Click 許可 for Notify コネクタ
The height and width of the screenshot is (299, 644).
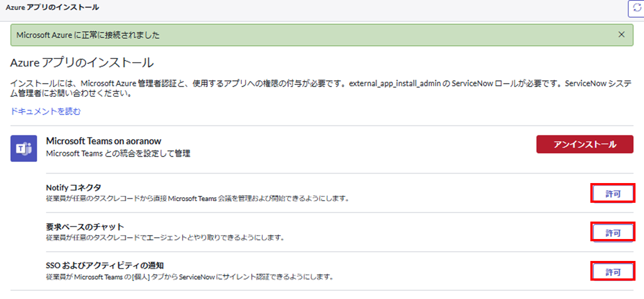[x=613, y=194]
